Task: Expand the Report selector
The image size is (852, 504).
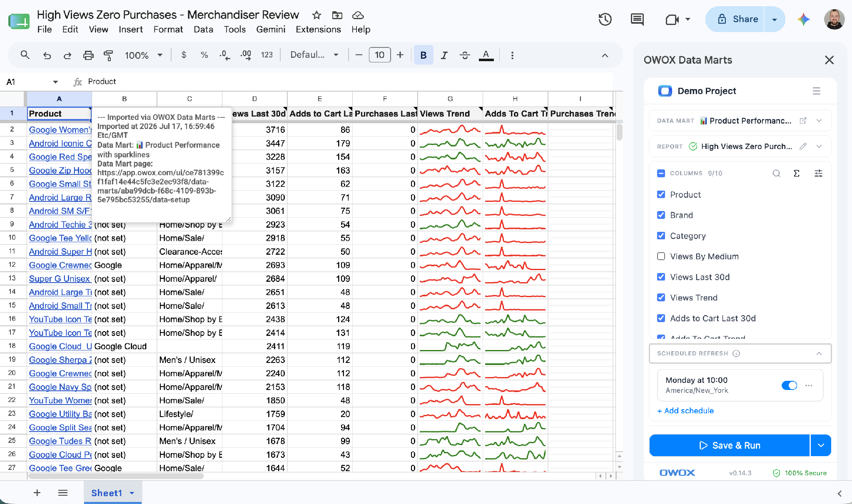Action: [x=819, y=146]
